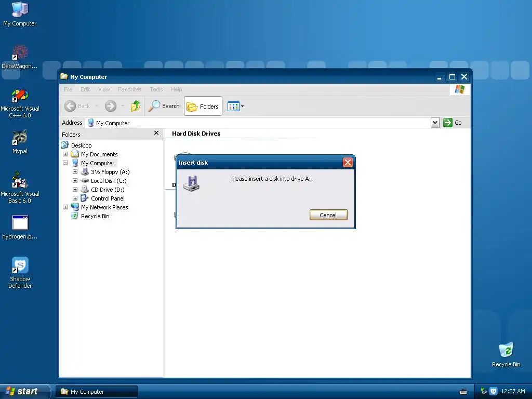The image size is (532, 399).
Task: Open the Tools menu
Action: [x=156, y=89]
